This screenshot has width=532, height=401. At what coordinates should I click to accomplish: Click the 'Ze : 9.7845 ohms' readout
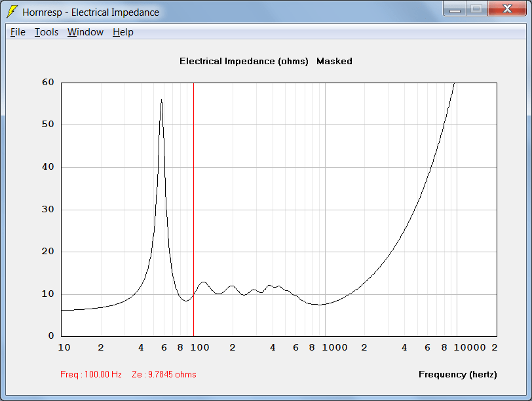pyautogui.click(x=164, y=375)
